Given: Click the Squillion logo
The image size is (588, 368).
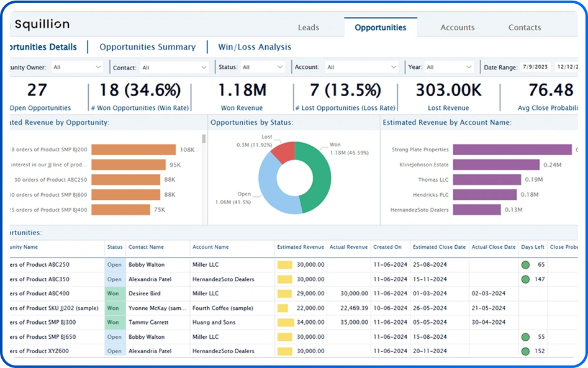Looking at the screenshot, I should [42, 25].
